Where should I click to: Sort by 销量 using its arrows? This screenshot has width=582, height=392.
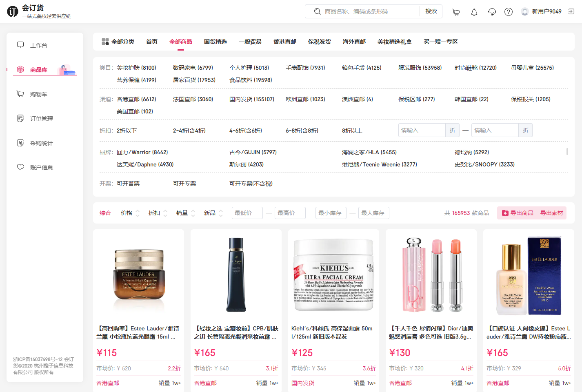[x=193, y=213]
